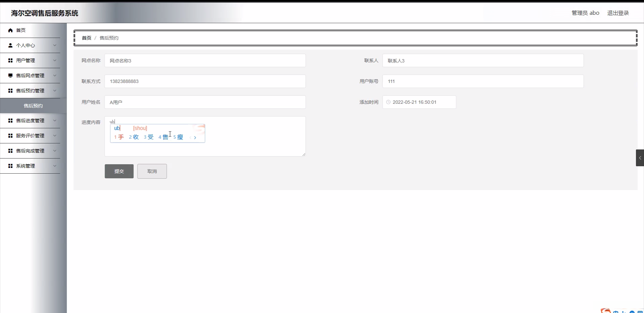Click the 进度内容 field label
The image size is (644, 313).
[91, 122]
